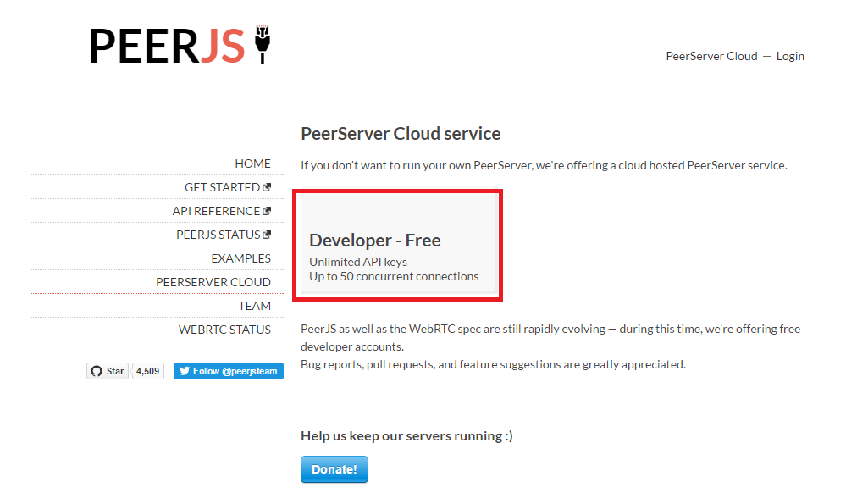The image size is (868, 504).
Task: Select the Developer - Free plan box
Action: (397, 245)
